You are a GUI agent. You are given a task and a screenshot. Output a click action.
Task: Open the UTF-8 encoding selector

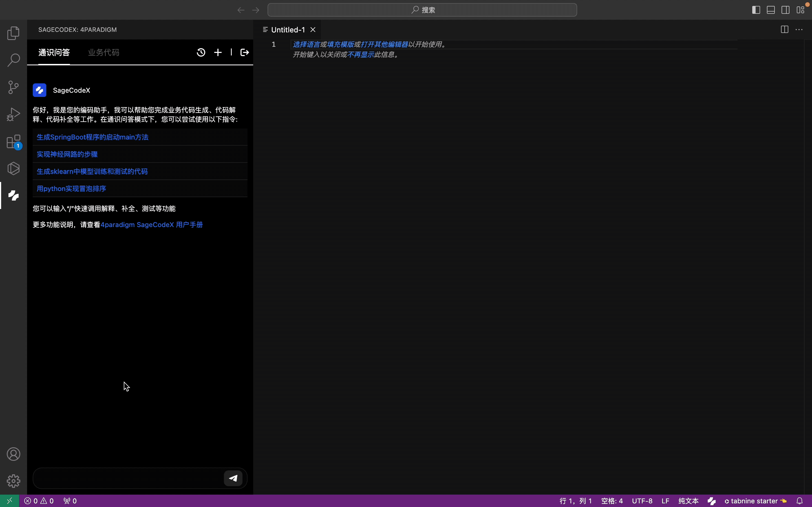(642, 501)
